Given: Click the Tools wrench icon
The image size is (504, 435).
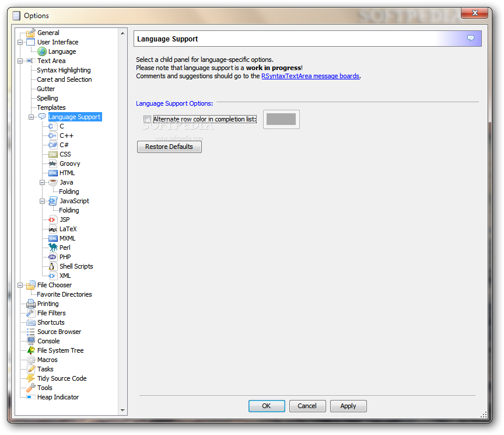Looking at the screenshot, I should (30, 387).
